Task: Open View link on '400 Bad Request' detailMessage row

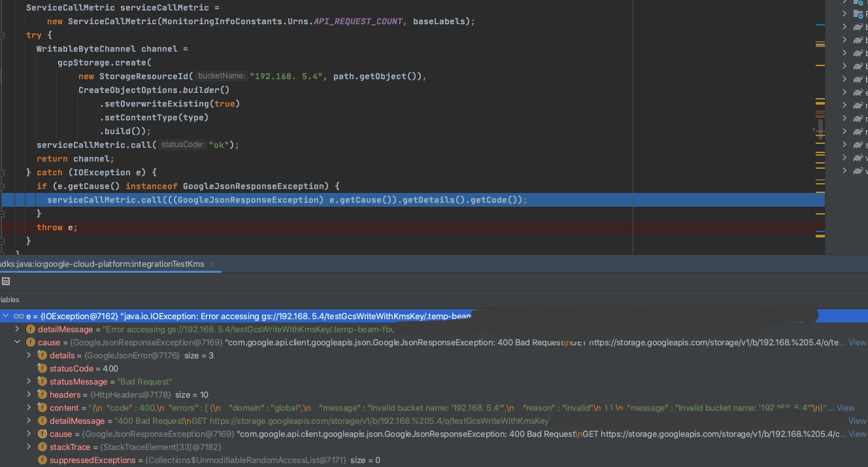Action: coord(857,421)
